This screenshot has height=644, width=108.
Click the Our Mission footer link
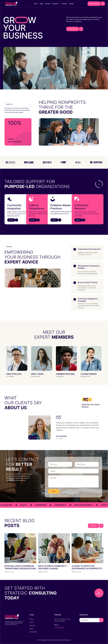click(x=33, y=632)
